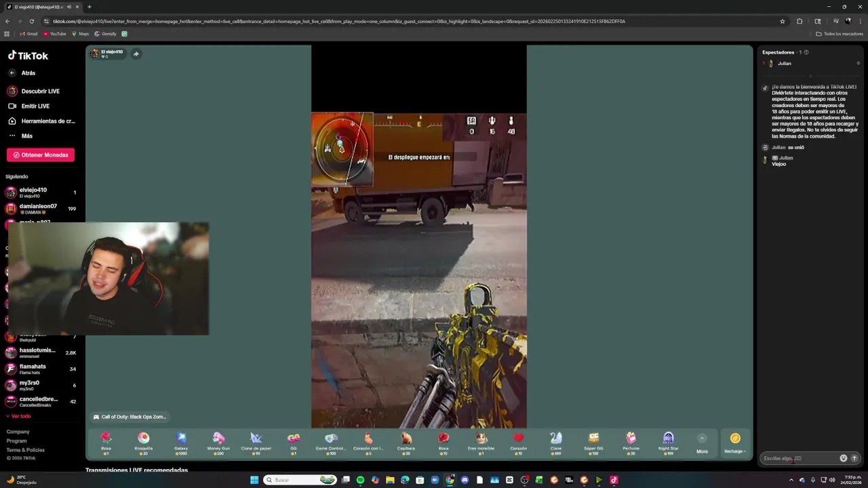Open the Recharge coins menu
Image resolution: width=868 pixels, height=488 pixels.
click(x=735, y=443)
